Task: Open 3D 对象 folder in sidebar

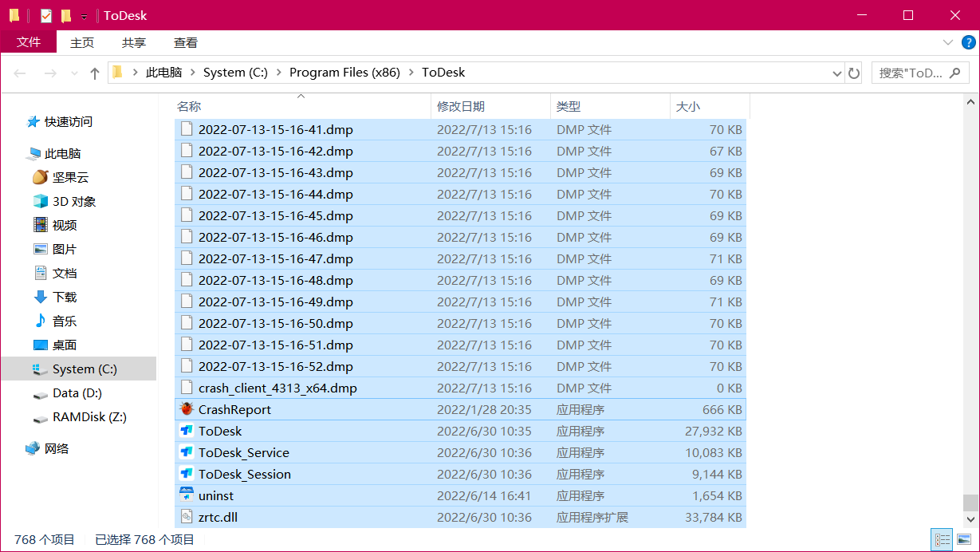Action: 64,201
